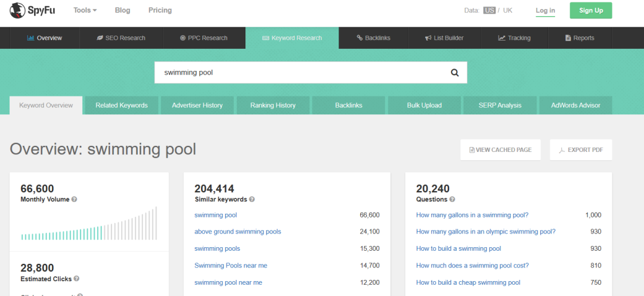Open List Builder from the navigation bar
The height and width of the screenshot is (296, 644).
[444, 38]
